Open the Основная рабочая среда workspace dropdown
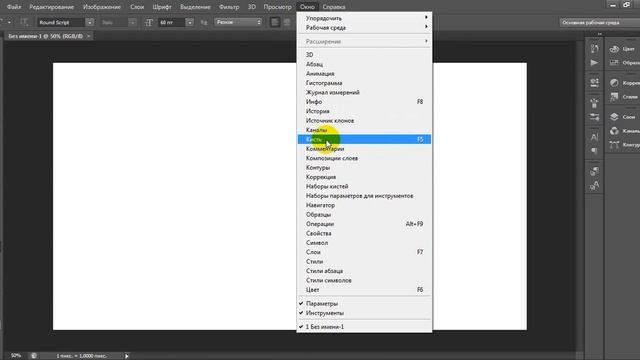 (599, 22)
